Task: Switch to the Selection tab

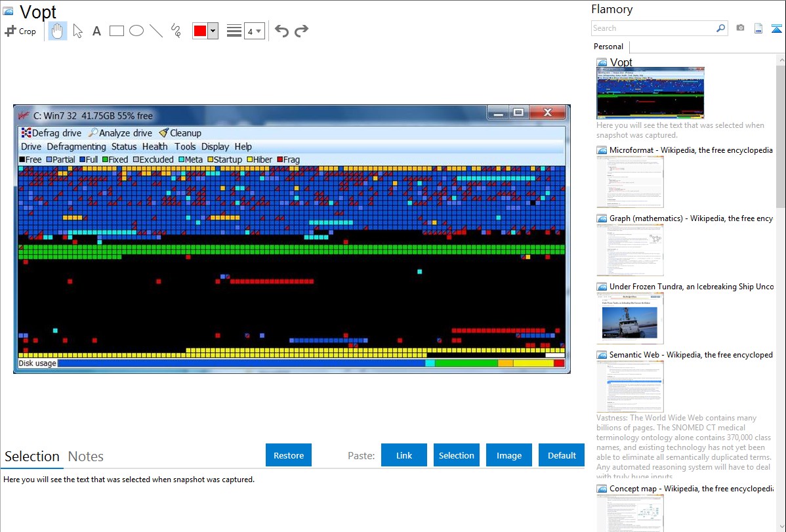Action: pyautogui.click(x=32, y=457)
